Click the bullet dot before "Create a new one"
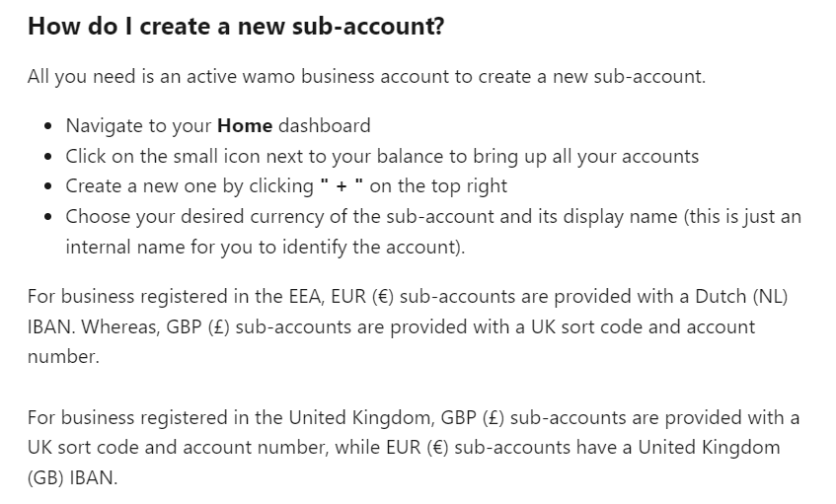The image size is (836, 504). coord(50,186)
